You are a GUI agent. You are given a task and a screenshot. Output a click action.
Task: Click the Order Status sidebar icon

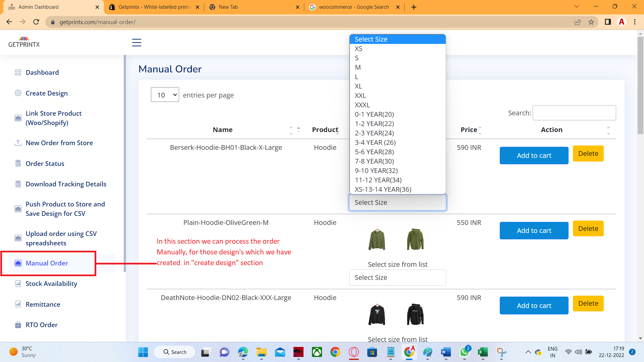[x=18, y=163]
